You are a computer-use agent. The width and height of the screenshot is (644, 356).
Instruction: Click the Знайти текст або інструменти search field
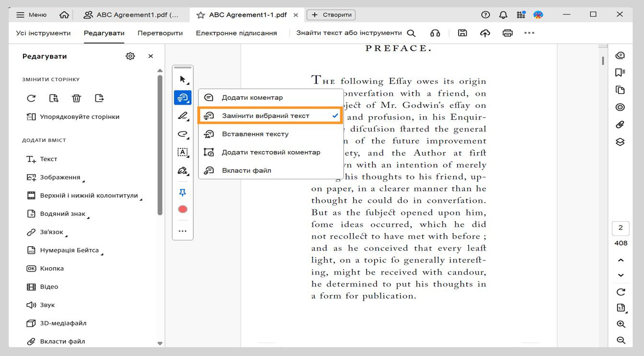pos(356,33)
